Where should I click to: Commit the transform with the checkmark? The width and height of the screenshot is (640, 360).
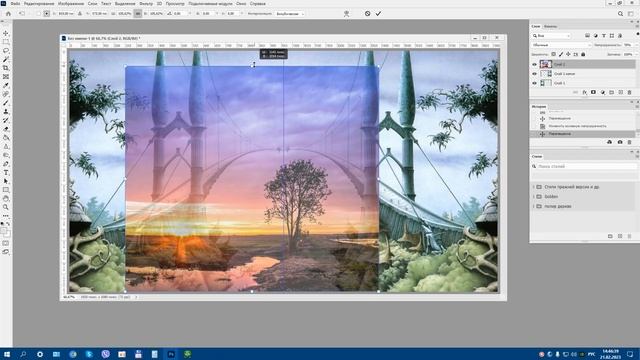tap(378, 13)
